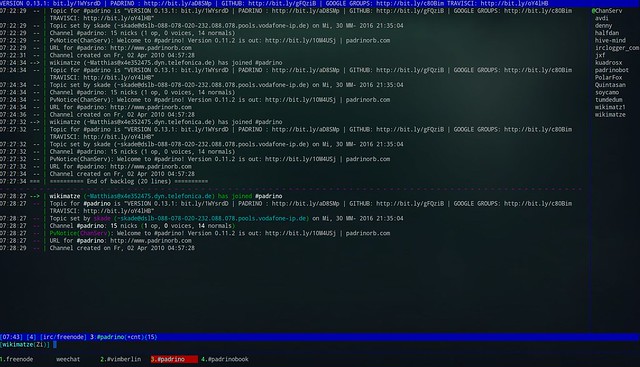This screenshot has width=640, height=367.
Task: Click 'Channel created' line at 07:24:36
Action: 122,115
